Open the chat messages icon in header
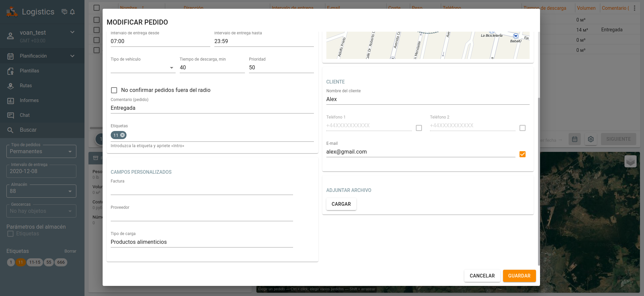The width and height of the screenshot is (644, 296). (64, 12)
